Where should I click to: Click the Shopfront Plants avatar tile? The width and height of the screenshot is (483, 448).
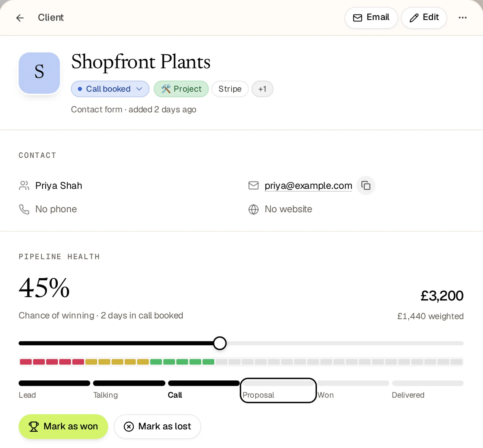(x=39, y=73)
